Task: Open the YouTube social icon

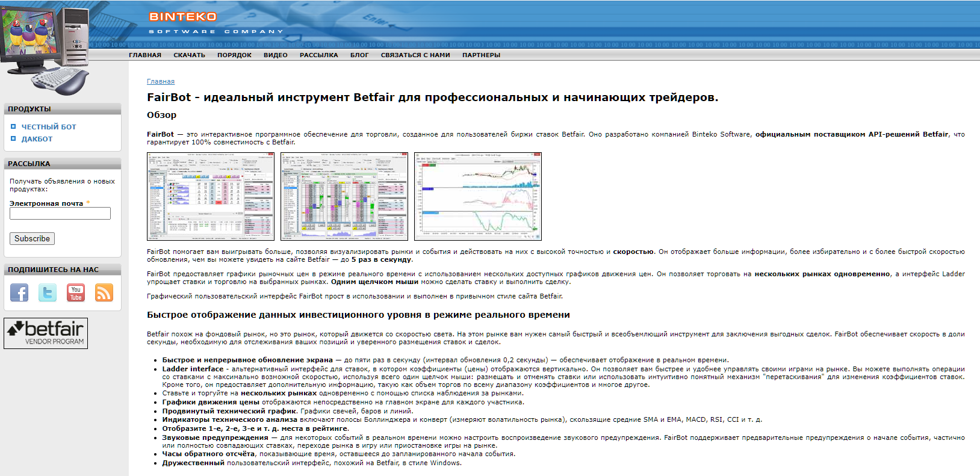Action: click(x=76, y=293)
